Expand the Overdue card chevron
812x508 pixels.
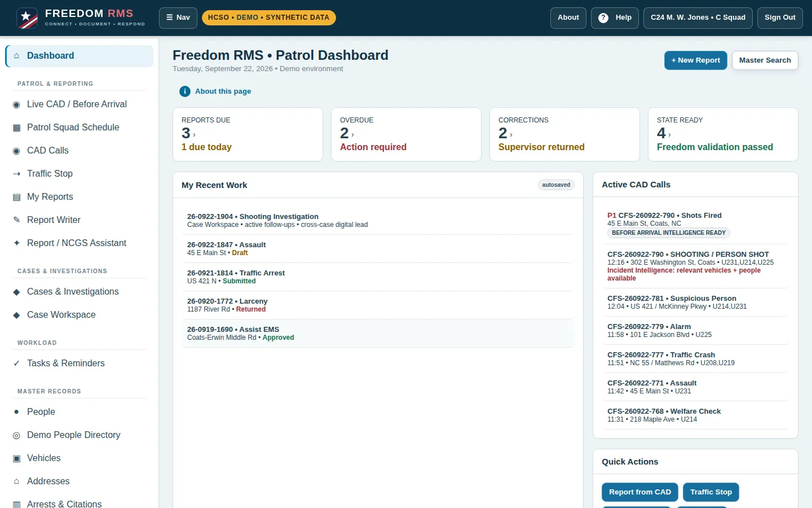tap(352, 135)
